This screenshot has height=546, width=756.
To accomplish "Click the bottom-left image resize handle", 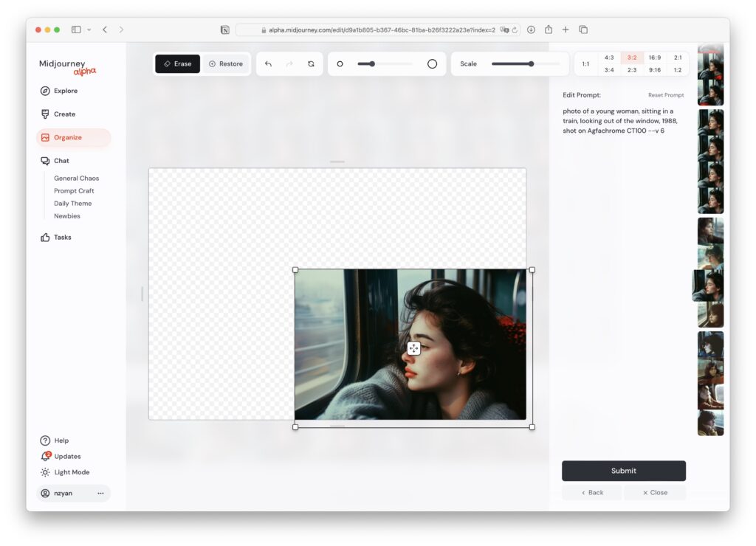I will tap(295, 427).
